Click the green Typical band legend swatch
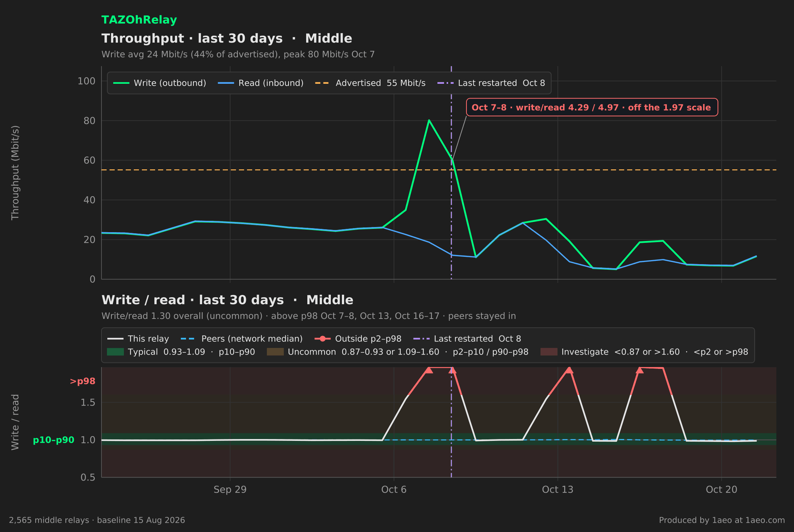794x532 pixels. point(115,352)
